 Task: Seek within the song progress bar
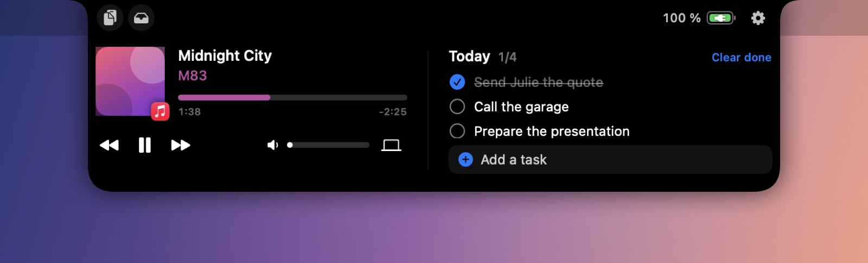pyautogui.click(x=292, y=97)
